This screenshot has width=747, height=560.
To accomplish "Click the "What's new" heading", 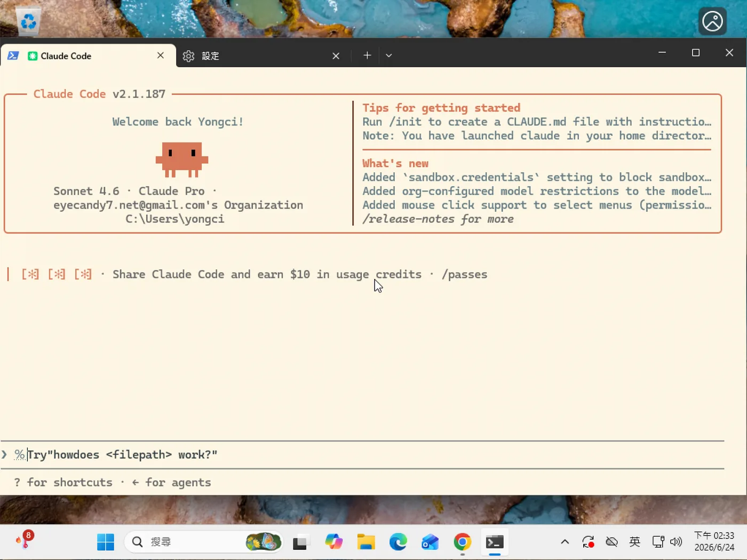I will 395,163.
